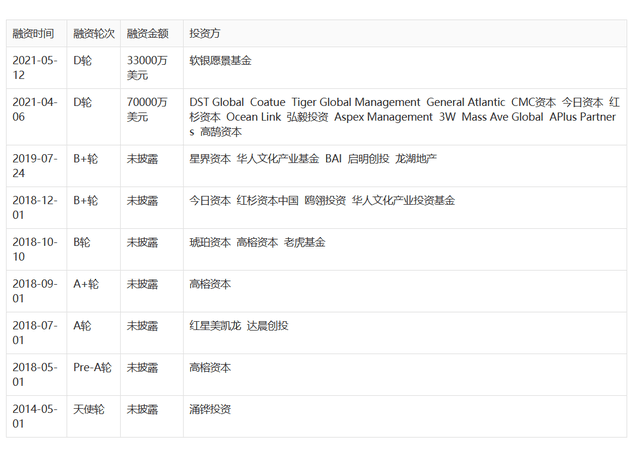Click investor 老虎基金
The image size is (637, 449).
click(305, 243)
